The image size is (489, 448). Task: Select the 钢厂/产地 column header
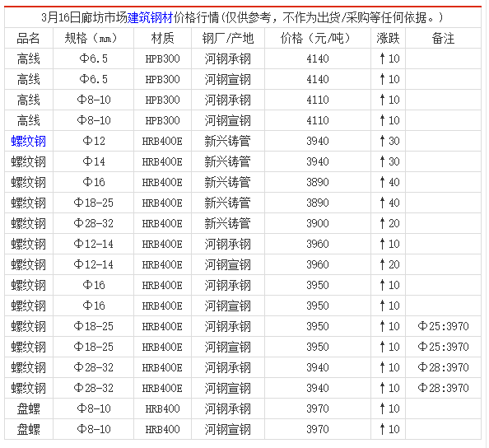click(x=228, y=38)
